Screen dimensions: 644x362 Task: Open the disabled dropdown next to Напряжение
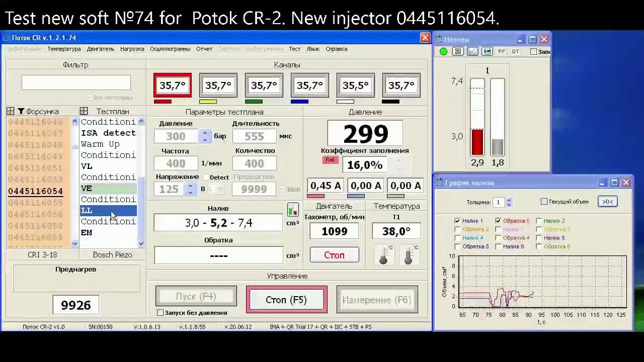(x=217, y=189)
